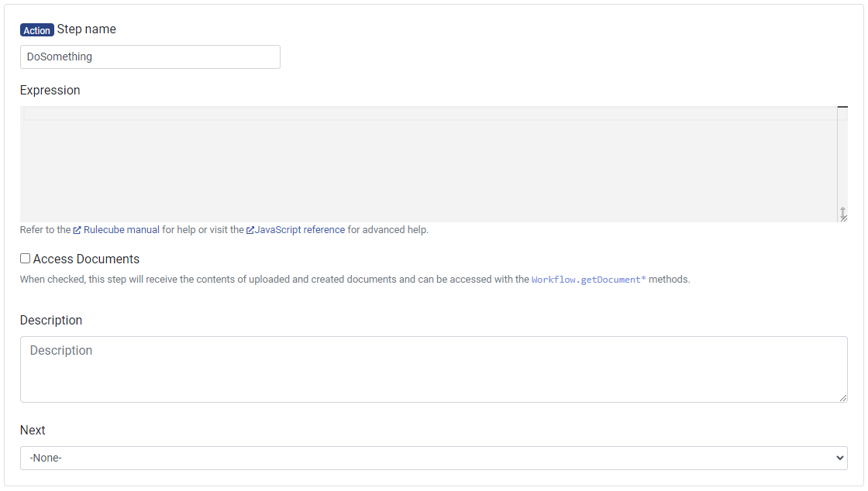Click into the Description text area
Screen dimensions: 868x491
[432, 369]
